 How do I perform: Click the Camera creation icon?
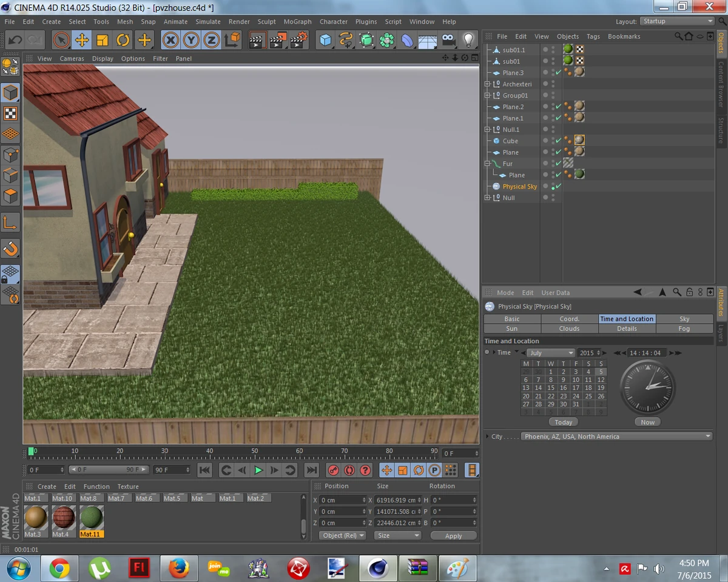tap(447, 40)
